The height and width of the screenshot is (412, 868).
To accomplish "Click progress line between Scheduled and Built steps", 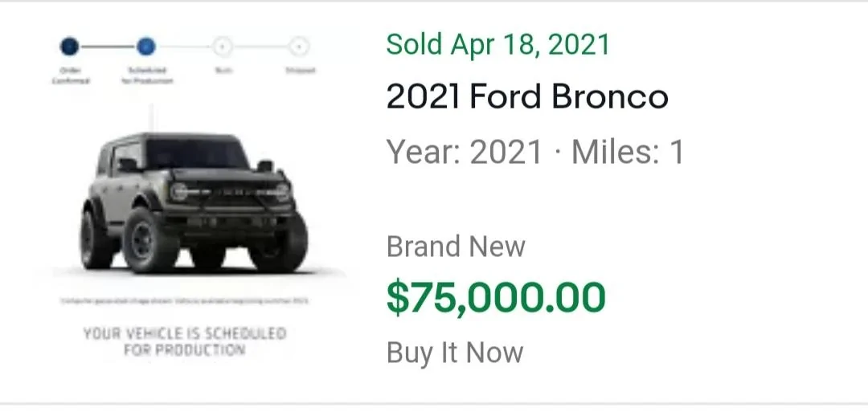I will tap(184, 47).
